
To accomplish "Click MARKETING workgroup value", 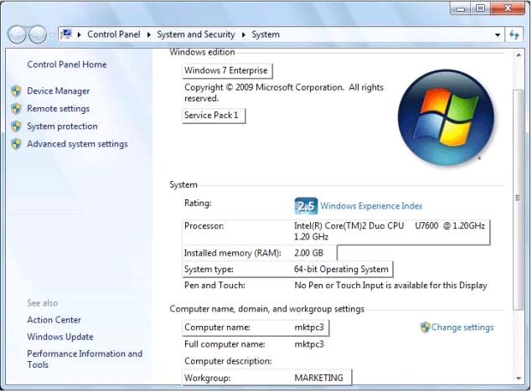I will [x=318, y=378].
